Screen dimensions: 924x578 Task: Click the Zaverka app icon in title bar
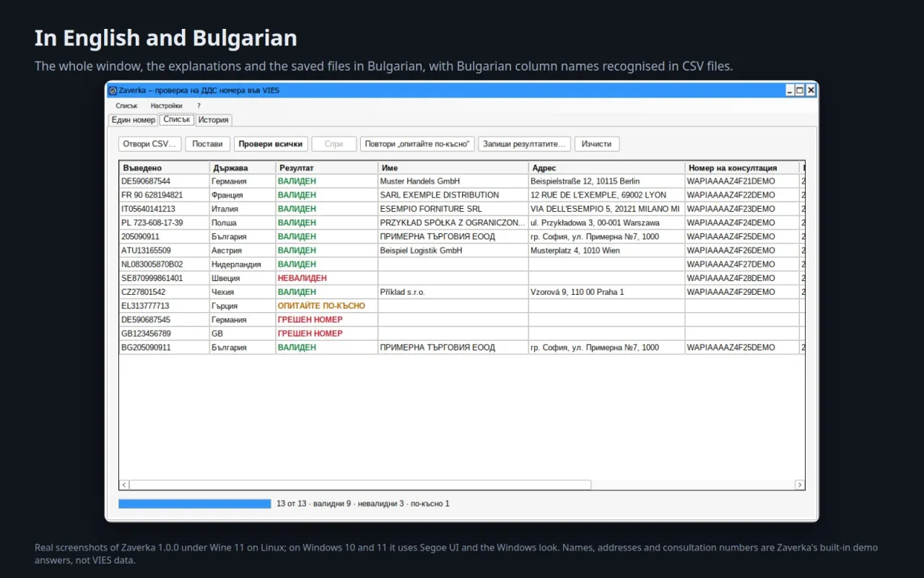(x=113, y=90)
